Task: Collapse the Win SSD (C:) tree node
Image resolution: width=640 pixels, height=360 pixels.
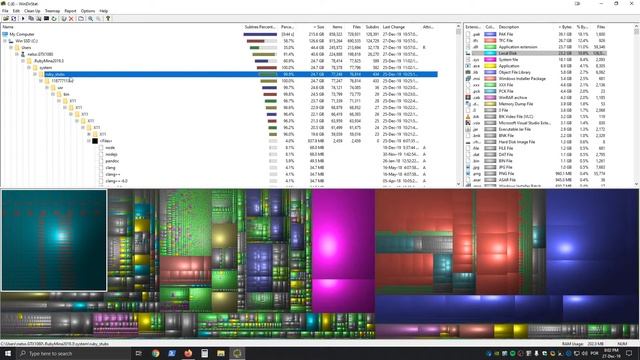Action: click(5, 41)
